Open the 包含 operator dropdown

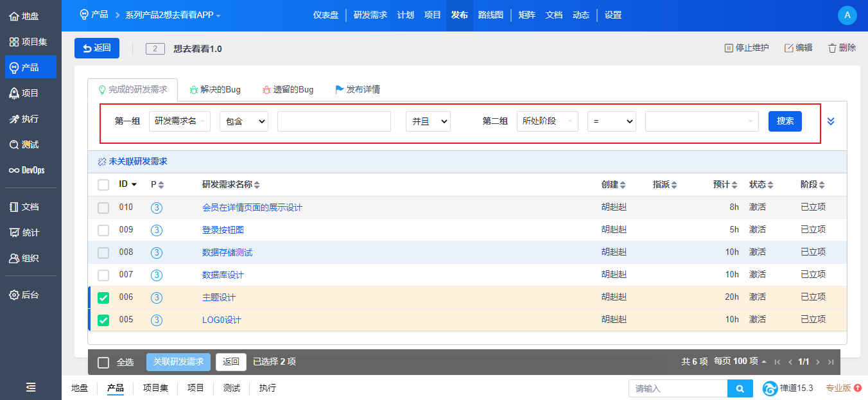(243, 121)
